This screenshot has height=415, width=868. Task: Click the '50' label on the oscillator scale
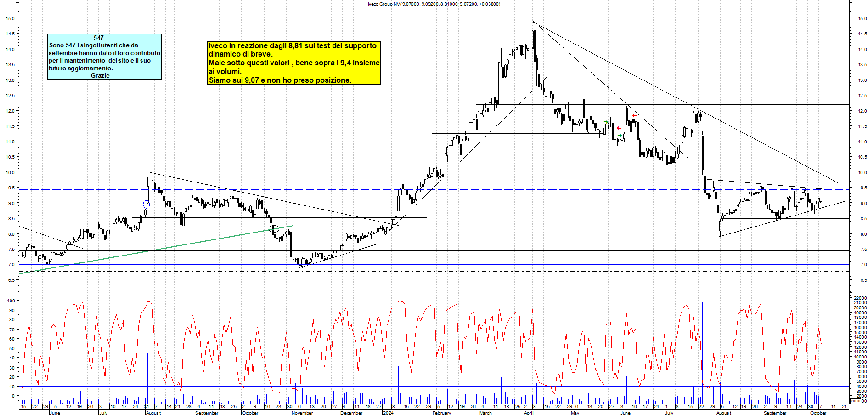click(11, 348)
